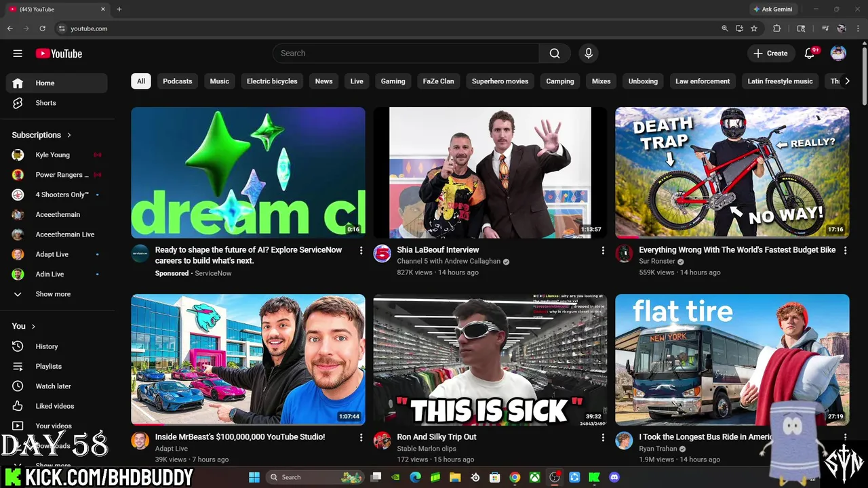Open more options for MrBeast studio video
This screenshot has height=488, width=868.
tap(361, 438)
